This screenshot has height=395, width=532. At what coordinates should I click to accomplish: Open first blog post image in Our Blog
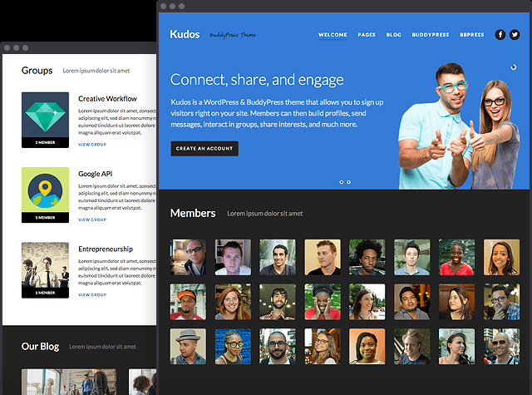point(69,382)
